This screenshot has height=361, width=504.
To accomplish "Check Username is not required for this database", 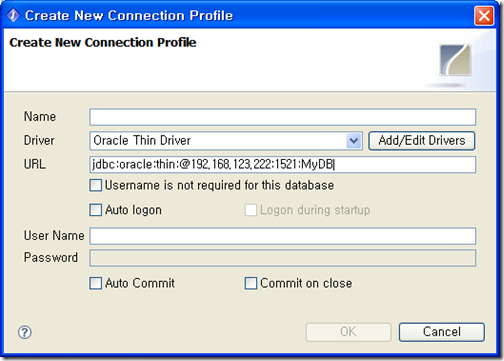I will (96, 185).
